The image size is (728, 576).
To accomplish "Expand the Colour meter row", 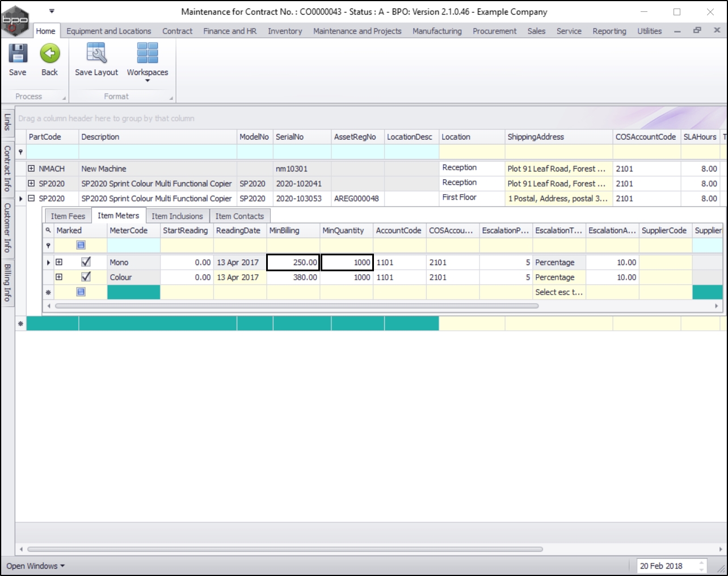I will pos(58,277).
